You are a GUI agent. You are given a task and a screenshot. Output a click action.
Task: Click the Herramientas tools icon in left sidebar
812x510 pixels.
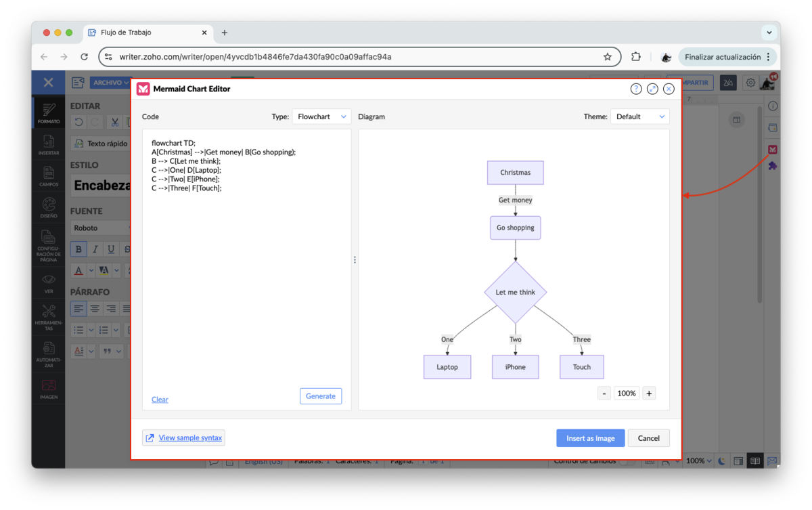(49, 317)
